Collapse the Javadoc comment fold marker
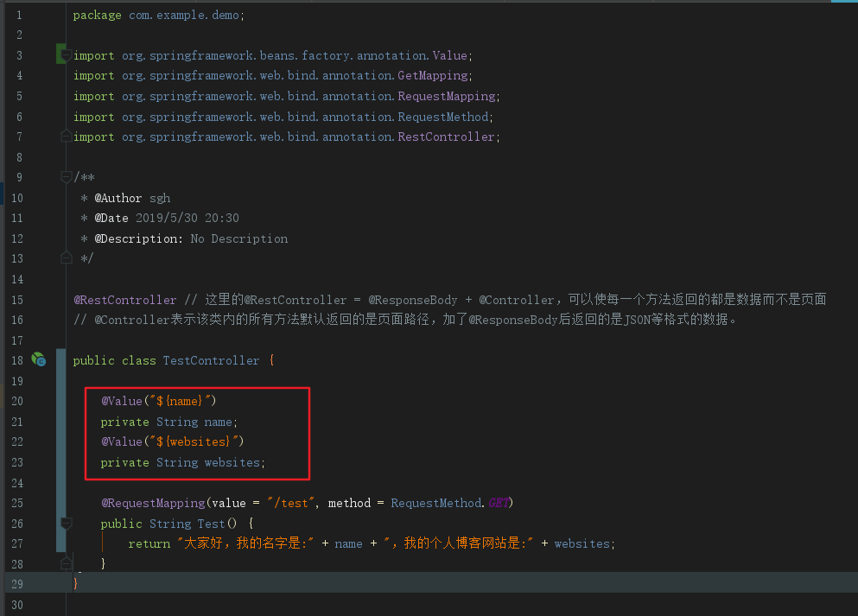This screenshot has width=858, height=616. point(66,177)
